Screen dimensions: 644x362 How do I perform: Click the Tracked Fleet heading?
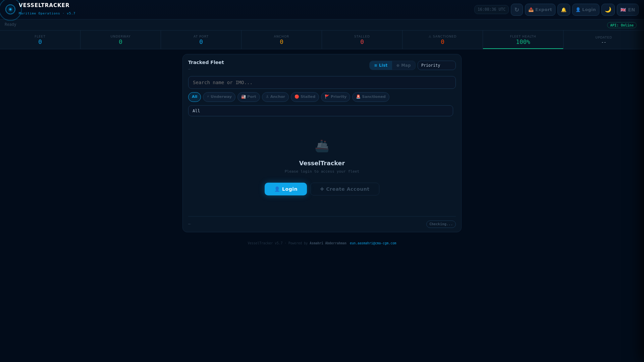tap(206, 62)
